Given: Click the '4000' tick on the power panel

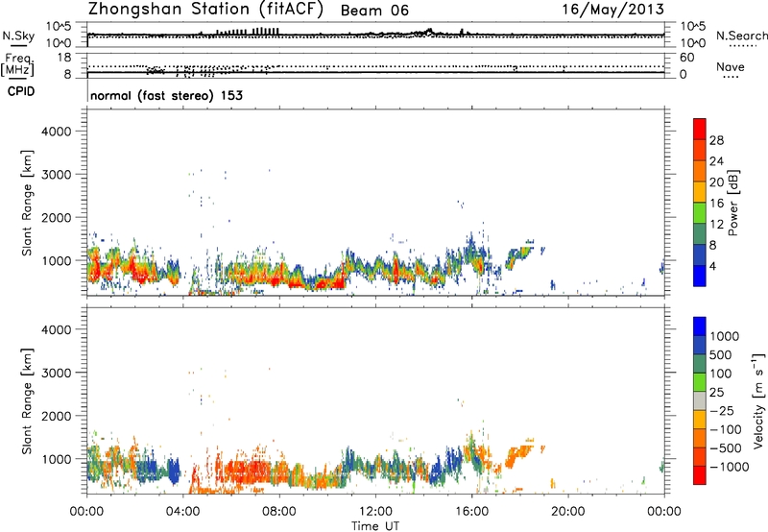Looking at the screenshot, I should [57, 132].
